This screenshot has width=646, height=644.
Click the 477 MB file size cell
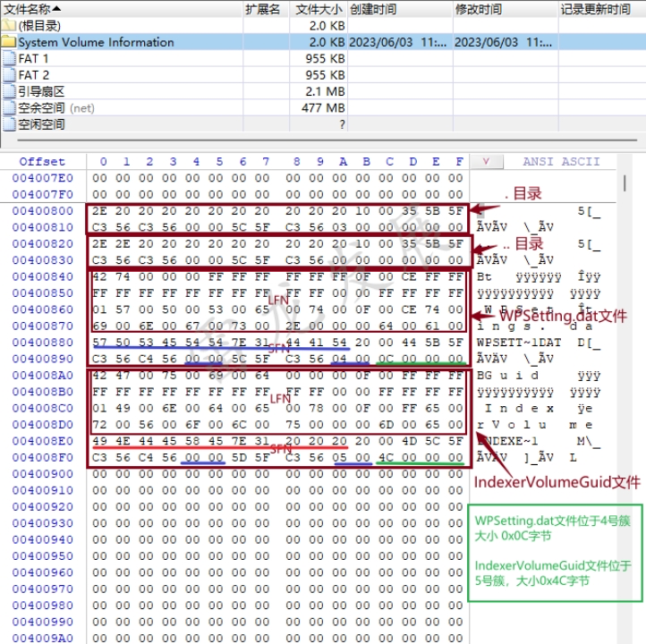[323, 108]
